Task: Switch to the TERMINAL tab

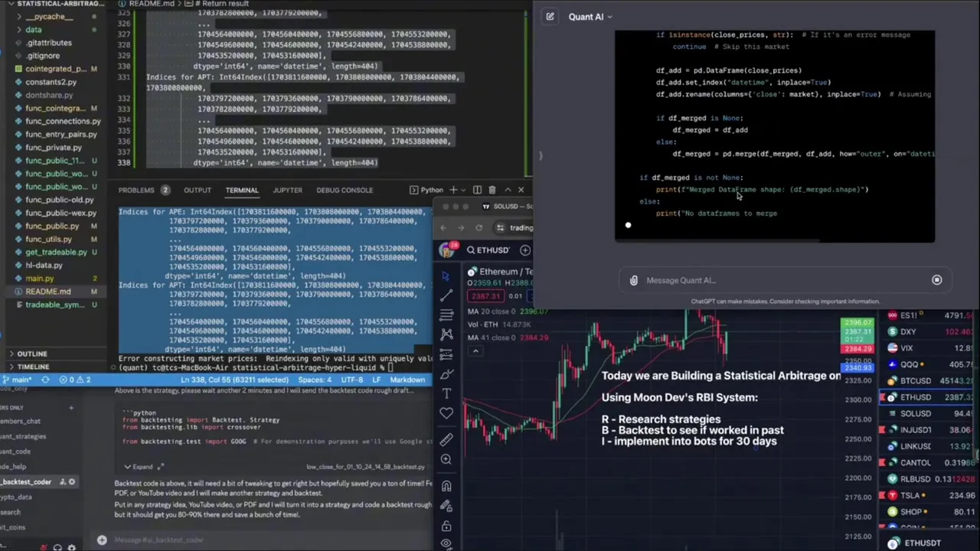Action: (x=241, y=190)
